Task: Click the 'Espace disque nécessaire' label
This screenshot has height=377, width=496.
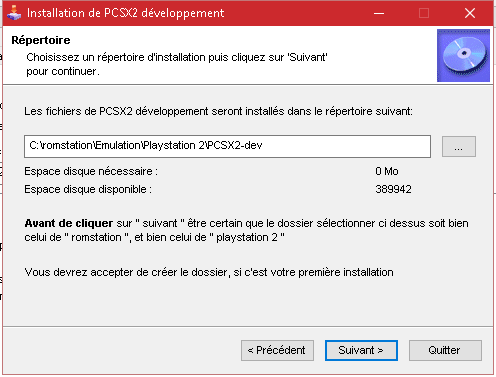Action: click(91, 171)
